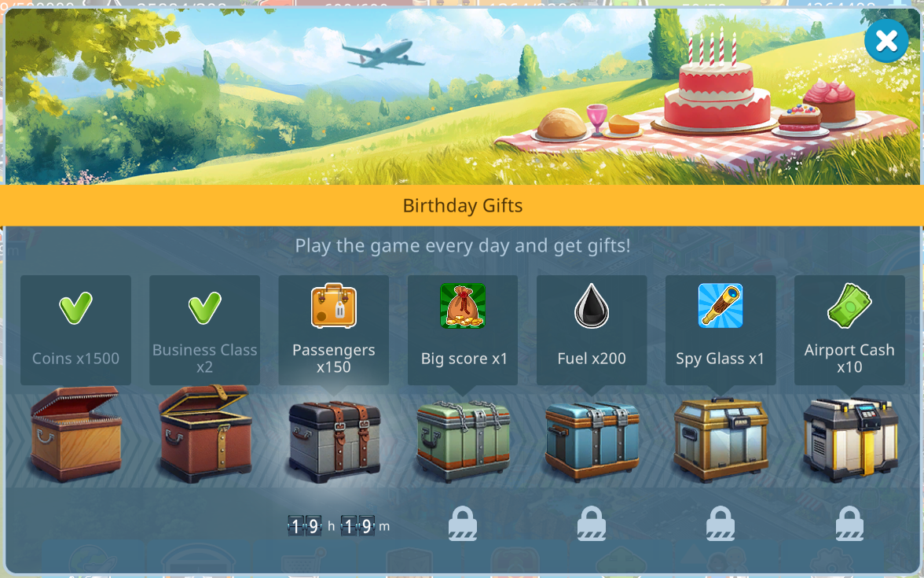
Task: Select the Spy Glass telescope icon
Action: tap(720, 305)
